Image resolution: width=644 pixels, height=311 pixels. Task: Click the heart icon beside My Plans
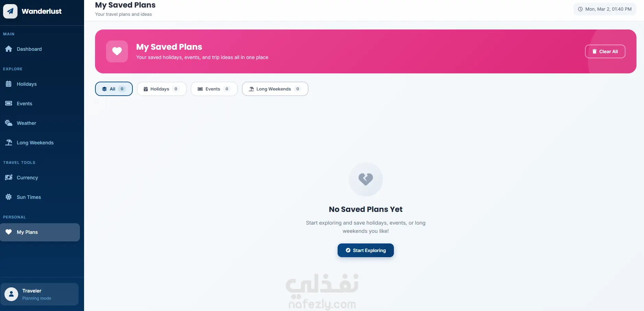coord(9,232)
